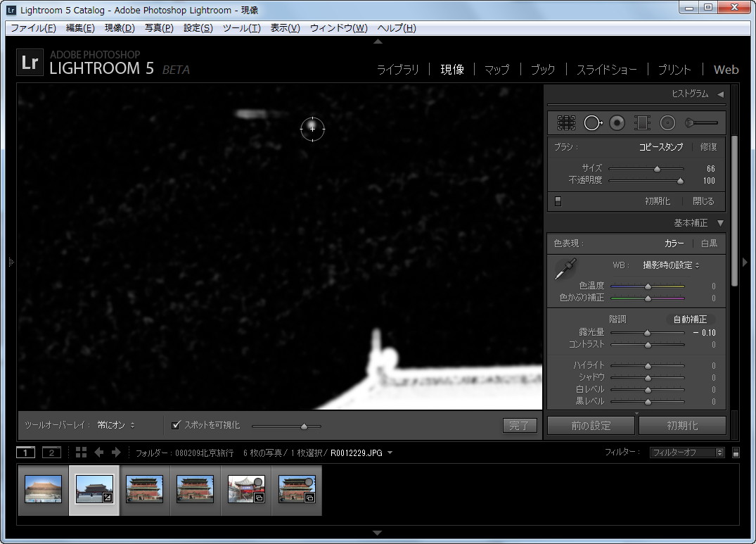Viewport: 756px width, 544px height.
Task: Set color treatment to カラー
Action: [674, 243]
